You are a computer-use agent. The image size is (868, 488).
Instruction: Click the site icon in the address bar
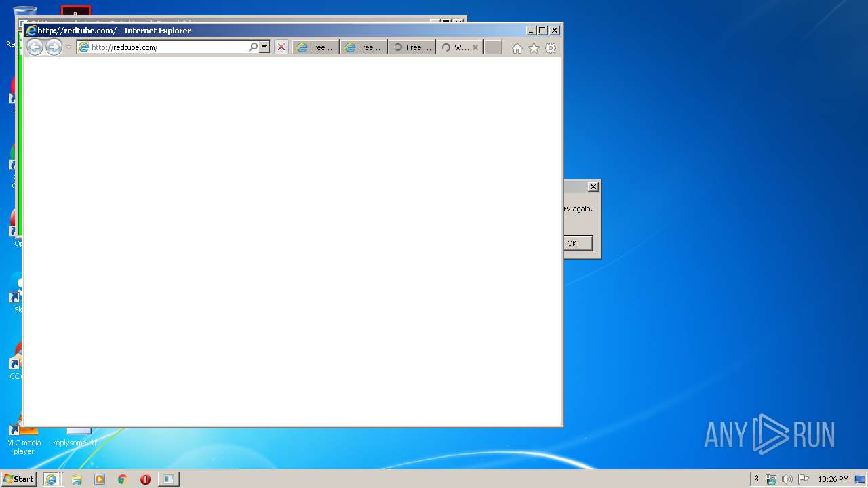click(83, 47)
